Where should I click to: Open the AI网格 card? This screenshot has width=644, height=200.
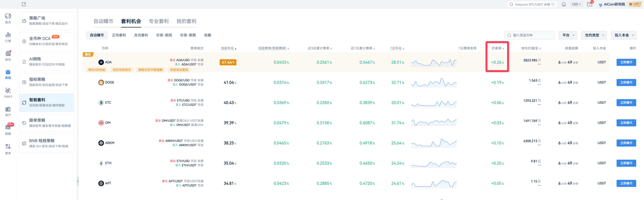pyautogui.click(x=47, y=62)
